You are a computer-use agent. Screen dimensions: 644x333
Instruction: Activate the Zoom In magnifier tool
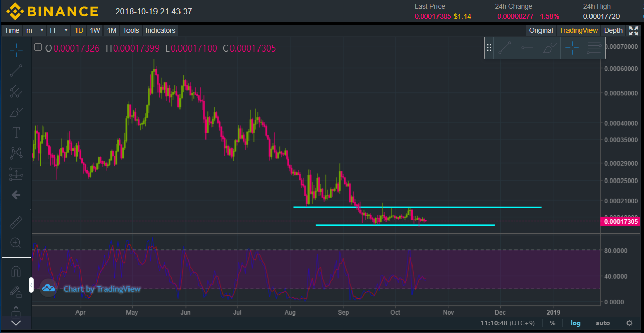pos(16,243)
